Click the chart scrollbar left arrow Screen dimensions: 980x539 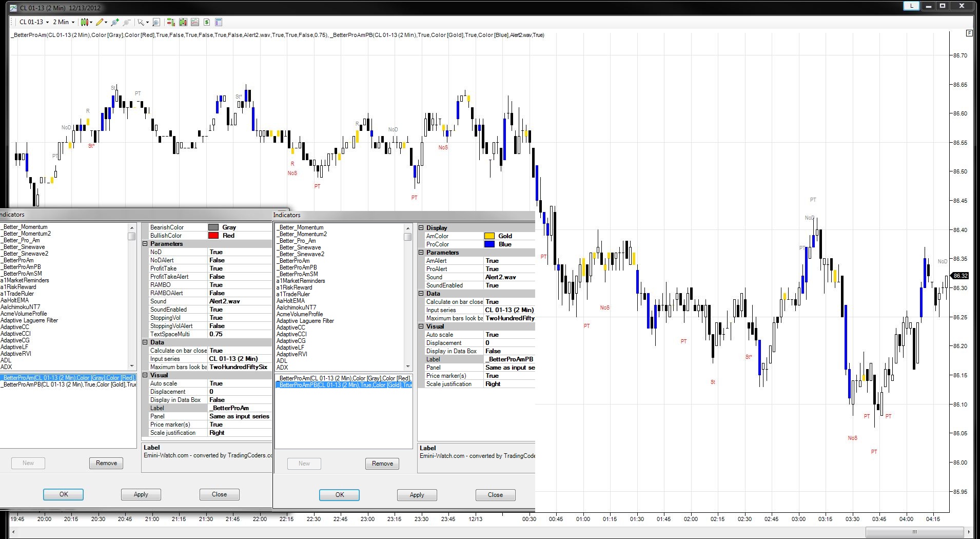pos(13,532)
